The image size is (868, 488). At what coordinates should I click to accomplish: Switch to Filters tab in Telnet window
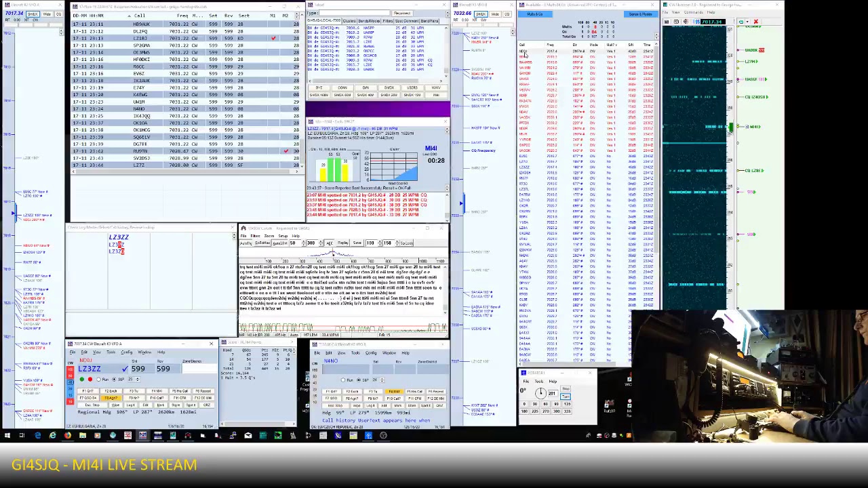[388, 21]
